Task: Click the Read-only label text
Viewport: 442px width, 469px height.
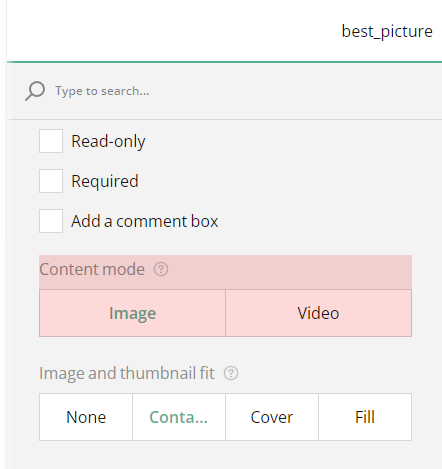Action: pos(108,141)
